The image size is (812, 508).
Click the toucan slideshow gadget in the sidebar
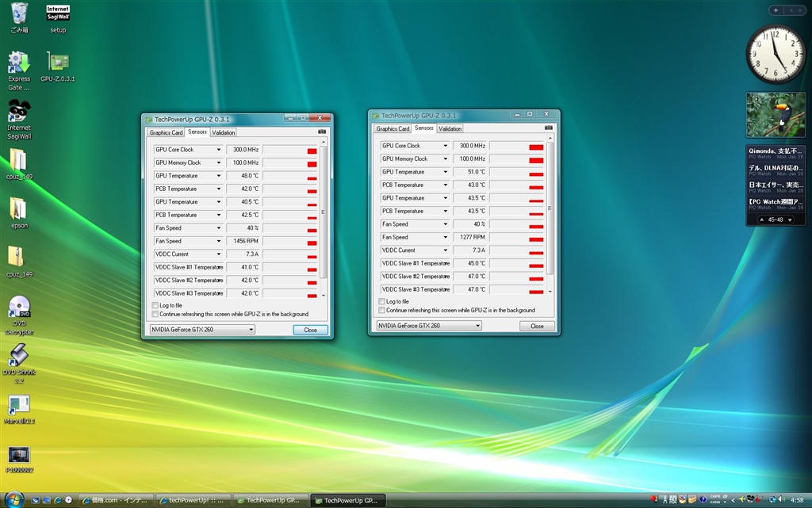pos(776,115)
